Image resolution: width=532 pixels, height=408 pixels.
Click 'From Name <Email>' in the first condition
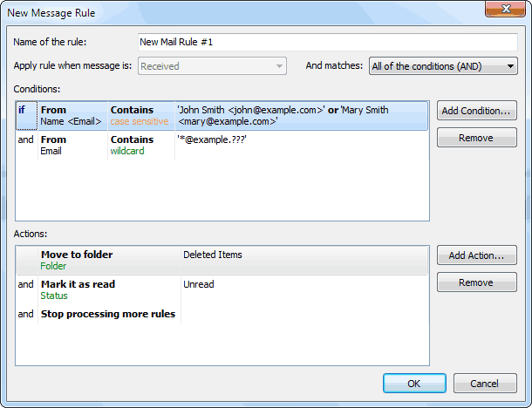tap(72, 116)
